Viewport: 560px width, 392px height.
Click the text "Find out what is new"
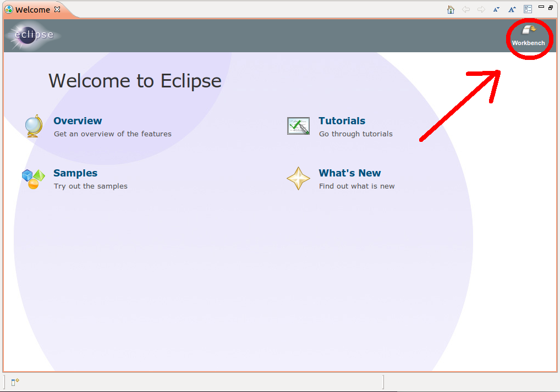[x=357, y=186]
